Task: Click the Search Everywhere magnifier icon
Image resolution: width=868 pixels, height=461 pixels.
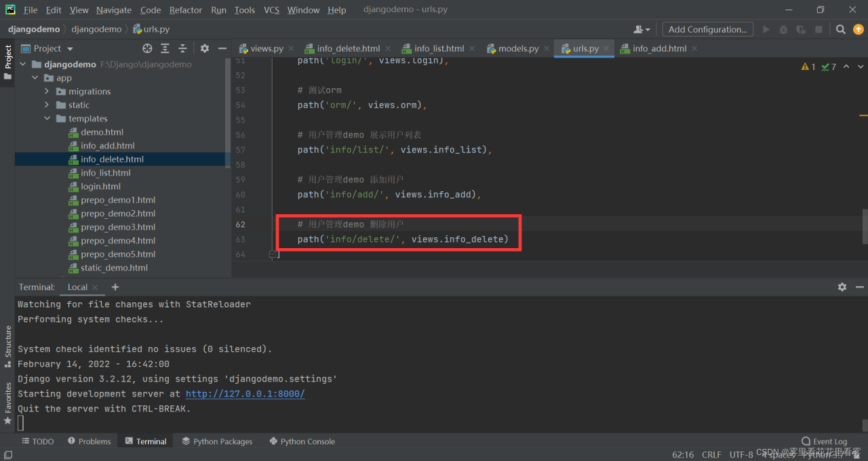Action: pos(841,29)
